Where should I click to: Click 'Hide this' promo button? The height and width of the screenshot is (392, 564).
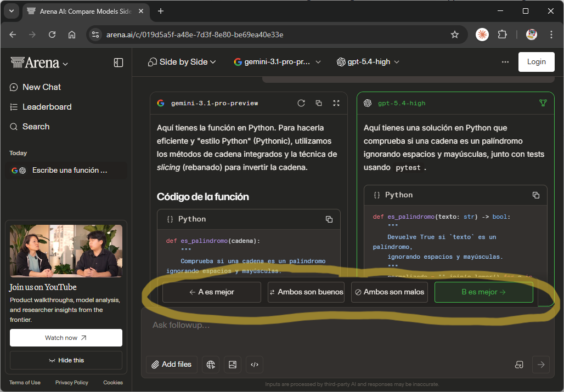click(66, 360)
